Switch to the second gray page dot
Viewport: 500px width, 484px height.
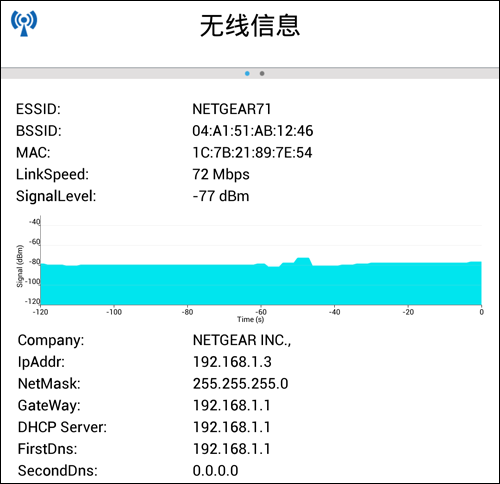click(262, 73)
